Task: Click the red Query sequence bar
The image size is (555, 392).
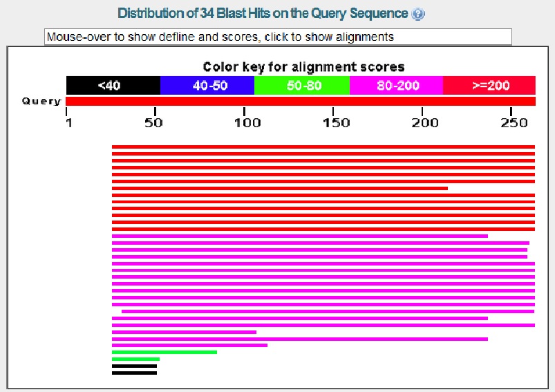Action: (x=300, y=102)
